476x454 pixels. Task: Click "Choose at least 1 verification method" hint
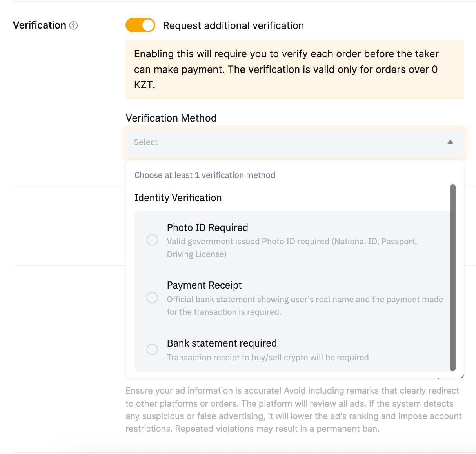click(x=205, y=175)
